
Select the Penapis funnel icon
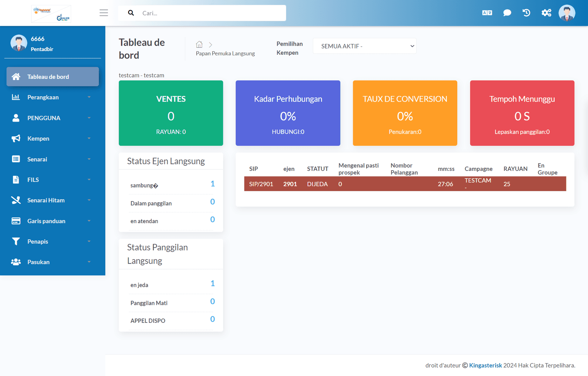tap(16, 241)
